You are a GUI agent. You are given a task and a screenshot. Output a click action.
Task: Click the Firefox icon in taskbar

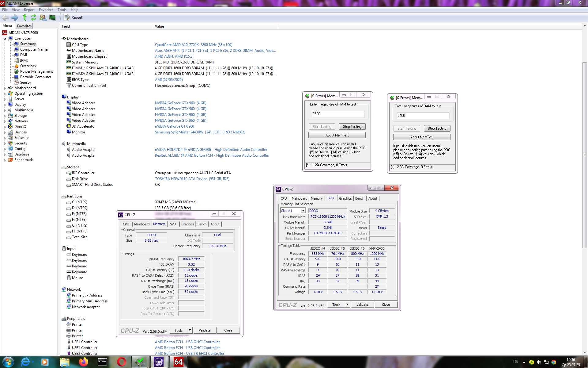tap(83, 362)
